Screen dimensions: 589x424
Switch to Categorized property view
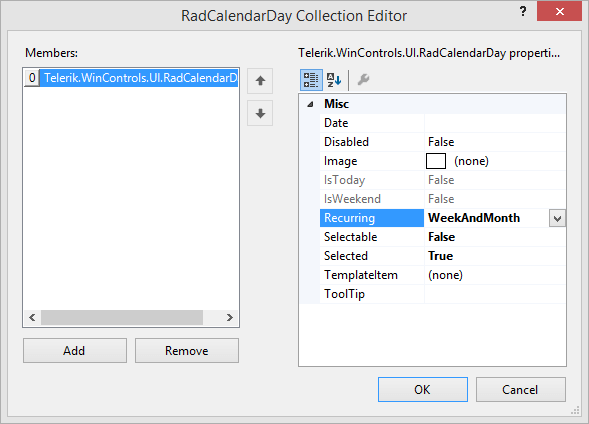[x=311, y=80]
